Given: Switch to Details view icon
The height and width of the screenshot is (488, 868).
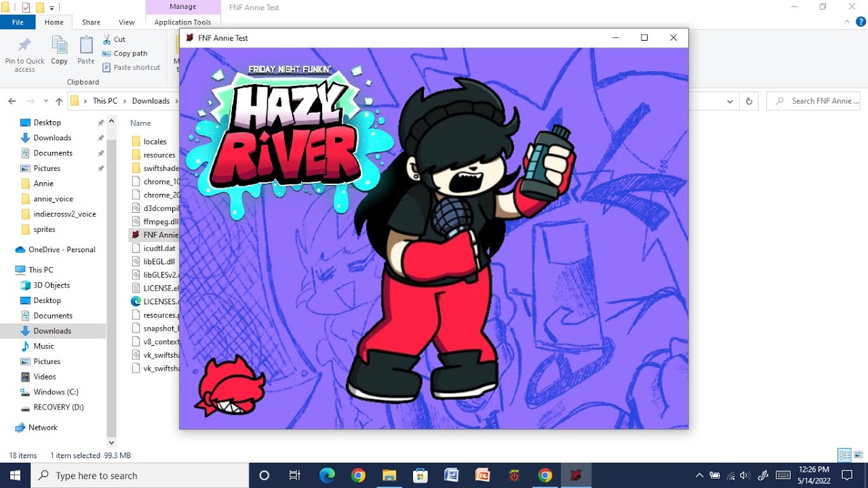Looking at the screenshot, I should [x=844, y=455].
